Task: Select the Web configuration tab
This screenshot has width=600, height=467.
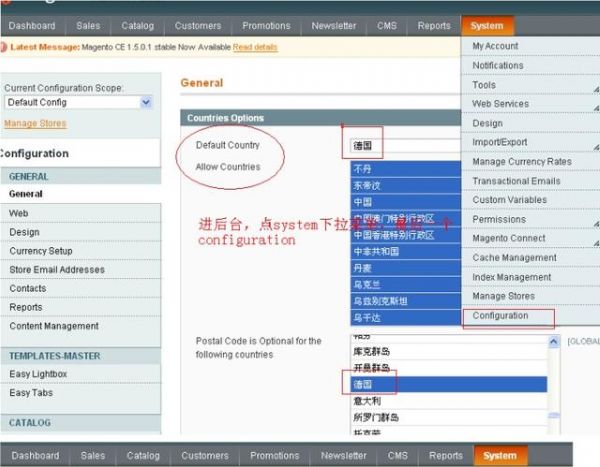Action: pos(19,214)
